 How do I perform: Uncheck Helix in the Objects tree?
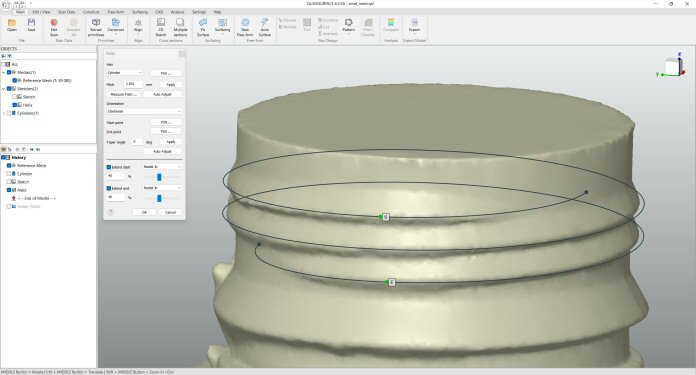pos(15,105)
